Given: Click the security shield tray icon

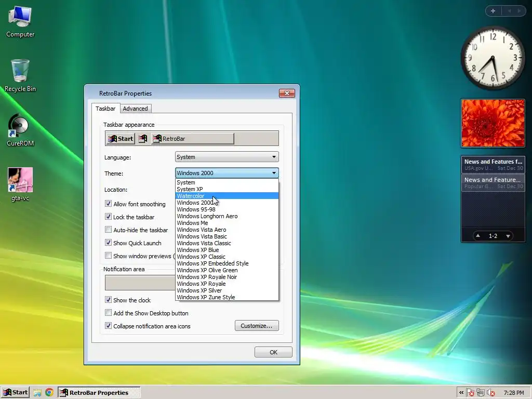Looking at the screenshot, I should [x=470, y=393].
